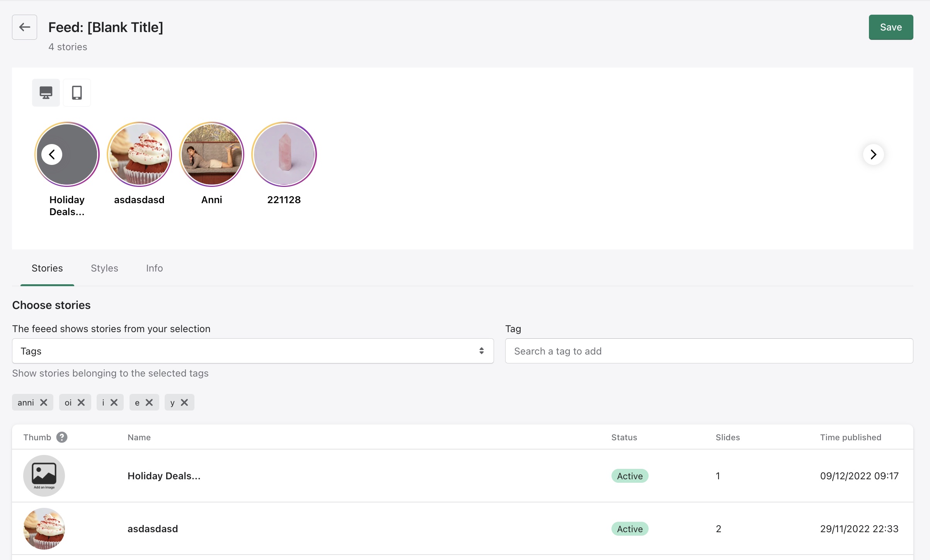Select the Stories tab

47,268
